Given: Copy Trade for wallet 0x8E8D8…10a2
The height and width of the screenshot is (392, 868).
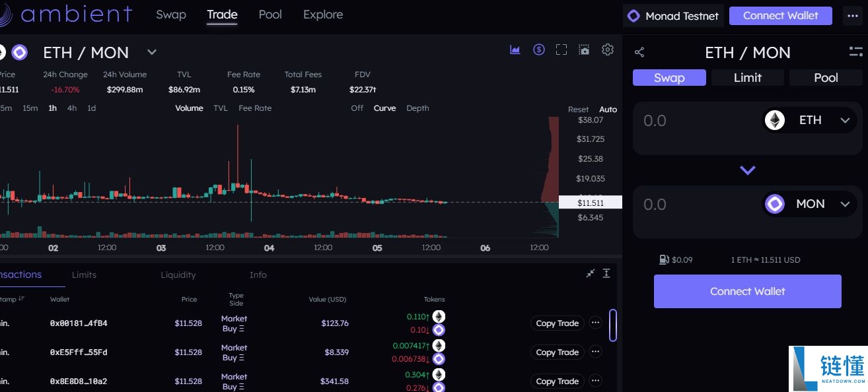Looking at the screenshot, I should tap(557, 381).
